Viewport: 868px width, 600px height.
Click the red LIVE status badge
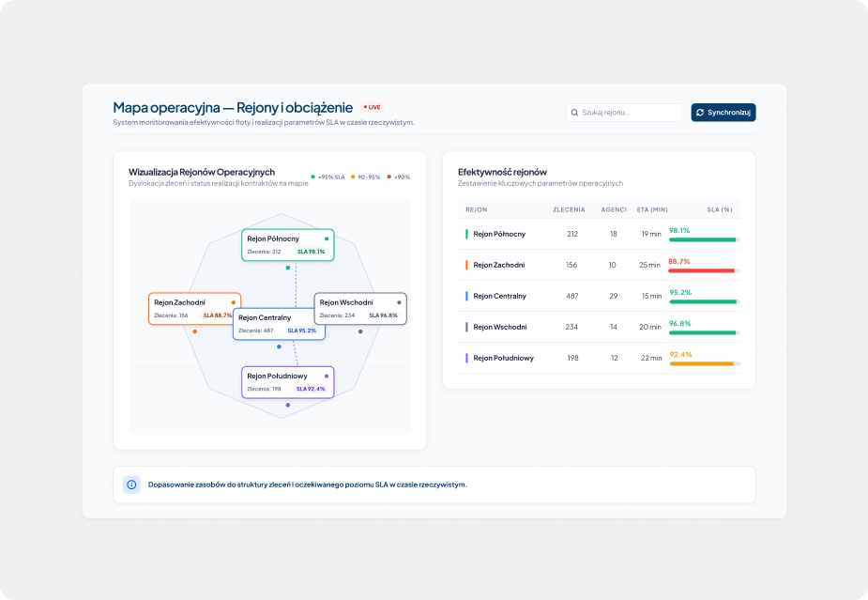pyautogui.click(x=373, y=107)
